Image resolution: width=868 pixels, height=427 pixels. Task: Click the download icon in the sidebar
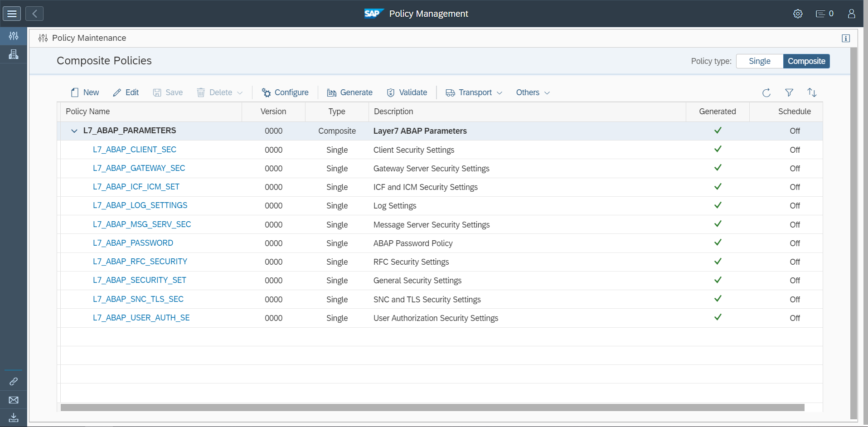click(14, 417)
